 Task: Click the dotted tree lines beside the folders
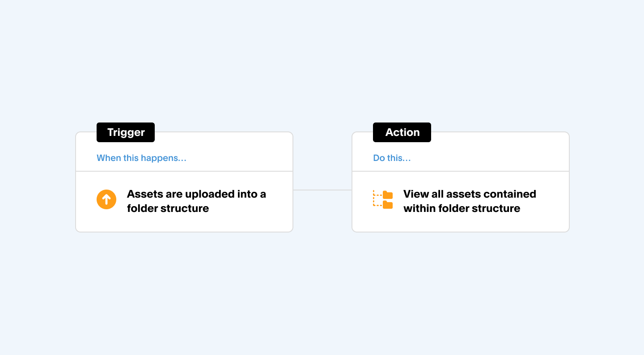tap(377, 199)
